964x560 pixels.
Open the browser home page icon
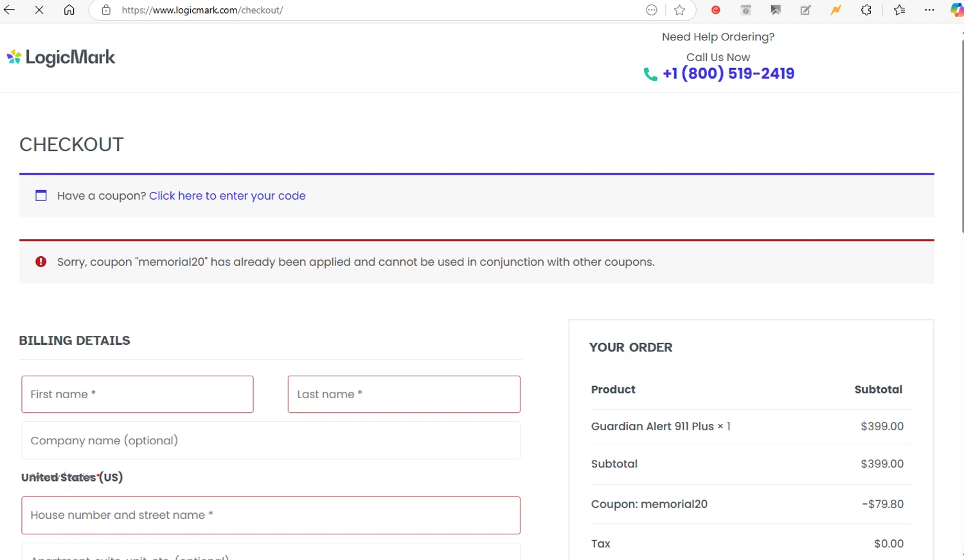pos(69,10)
